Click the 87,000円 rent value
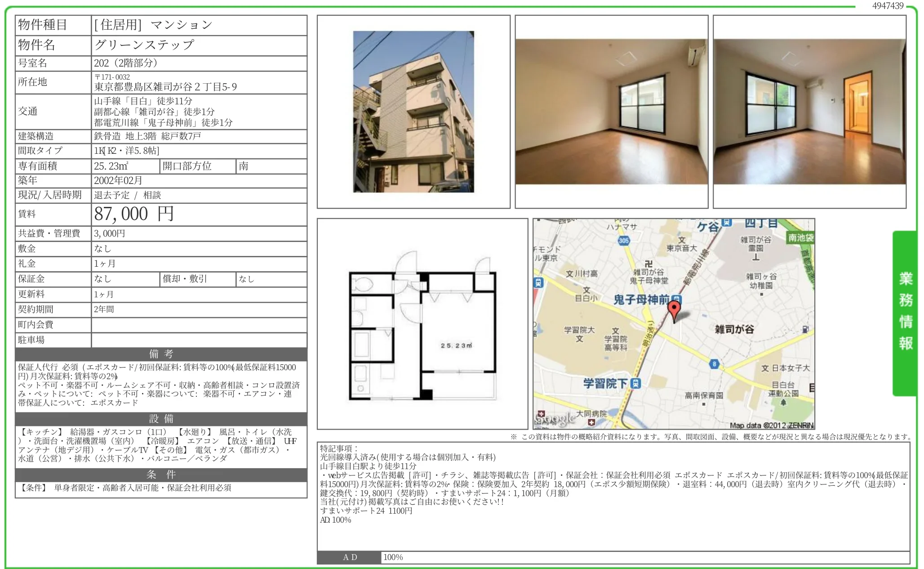This screenshot has height=569, width=924. tap(134, 214)
